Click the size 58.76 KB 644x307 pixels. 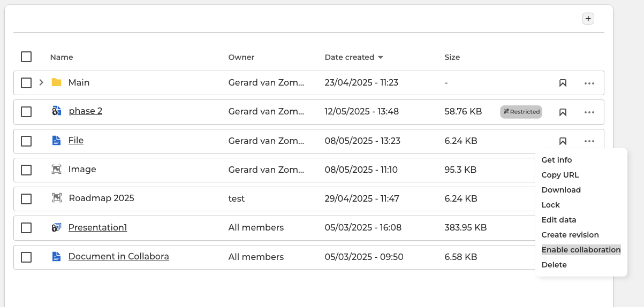pyautogui.click(x=464, y=111)
